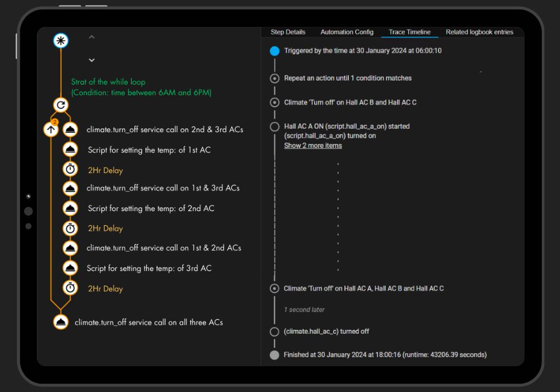Click the turn_off node for 1st & 2nd ACs

tap(70, 248)
